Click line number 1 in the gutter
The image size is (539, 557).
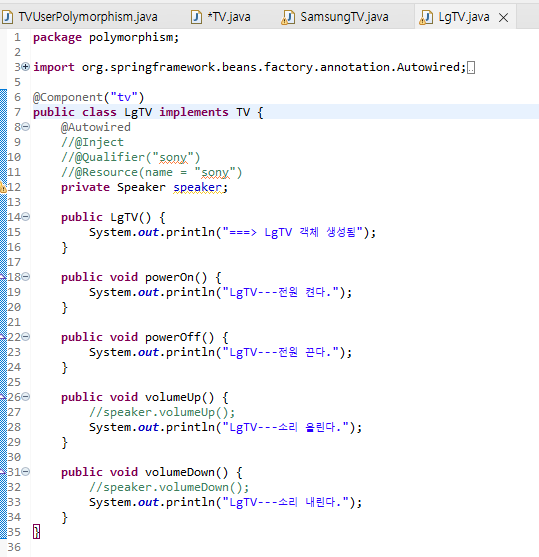click(17, 37)
